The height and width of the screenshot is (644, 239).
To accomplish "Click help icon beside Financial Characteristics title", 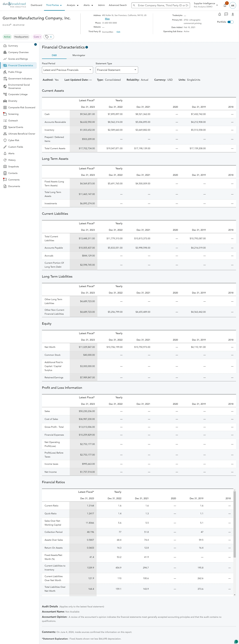I will [87, 47].
